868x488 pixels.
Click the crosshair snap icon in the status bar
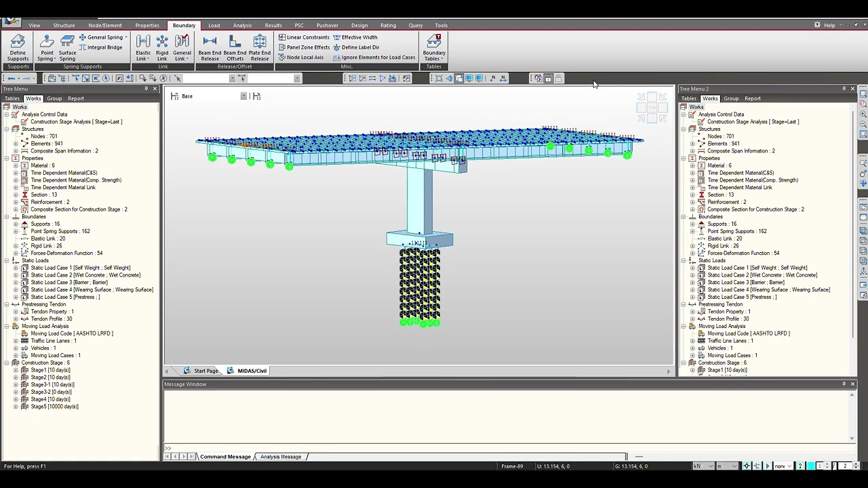point(747,466)
